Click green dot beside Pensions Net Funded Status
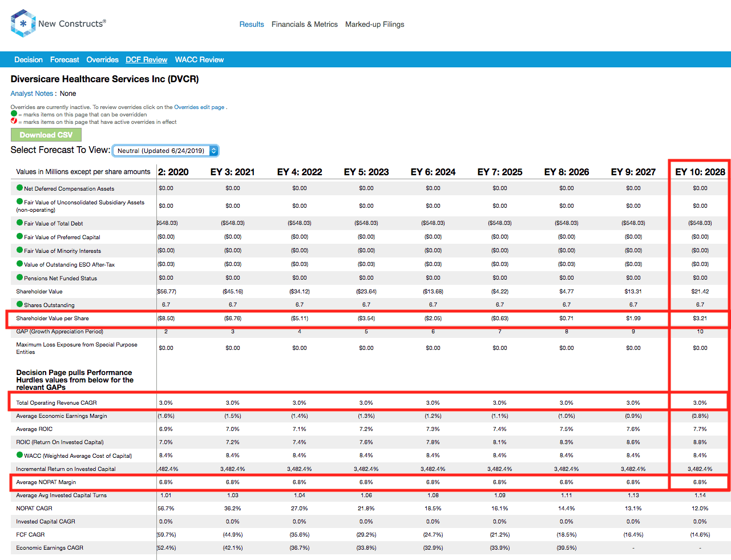Viewport: 731px width, 560px height. click(19, 277)
